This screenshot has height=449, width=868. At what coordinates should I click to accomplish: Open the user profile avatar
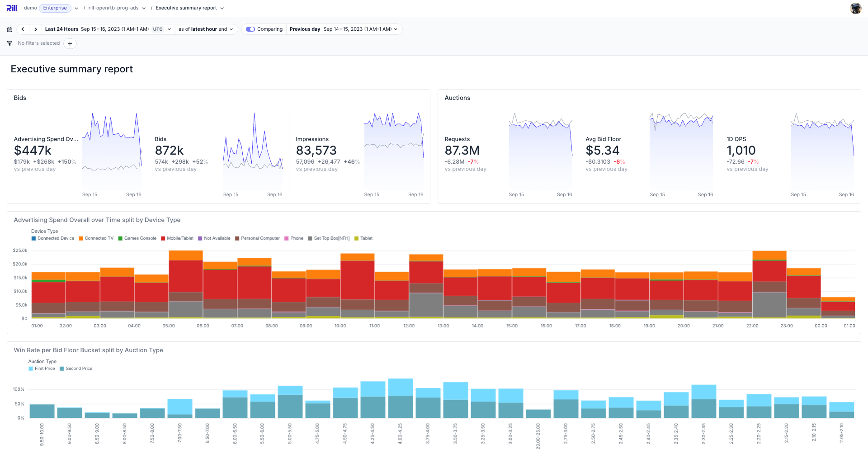856,8
